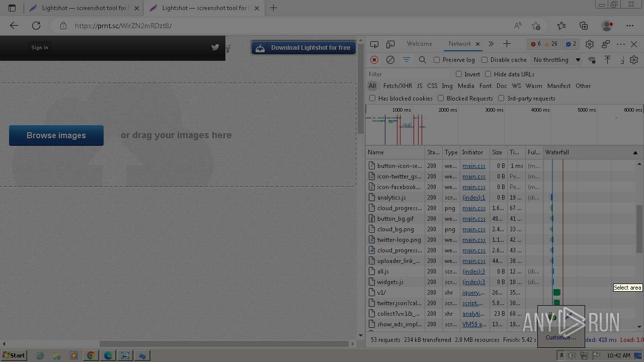Toggle Waterfall column sort arrow
Viewport: 644px width, 362px height.
pyautogui.click(x=635, y=152)
